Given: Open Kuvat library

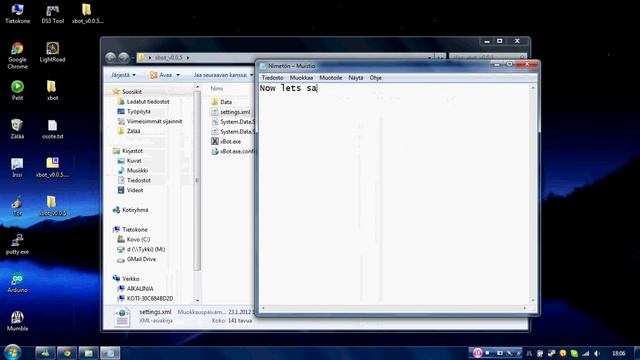Looking at the screenshot, I should click(x=129, y=161).
